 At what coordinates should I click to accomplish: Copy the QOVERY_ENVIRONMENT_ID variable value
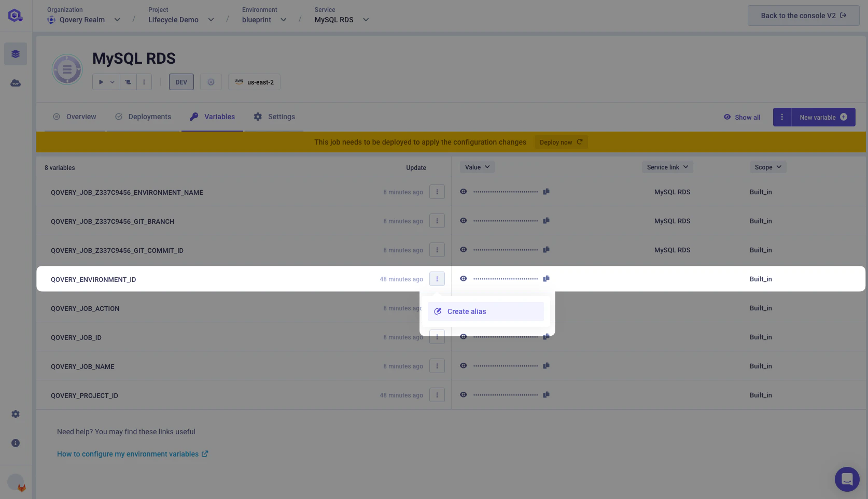[x=546, y=279]
